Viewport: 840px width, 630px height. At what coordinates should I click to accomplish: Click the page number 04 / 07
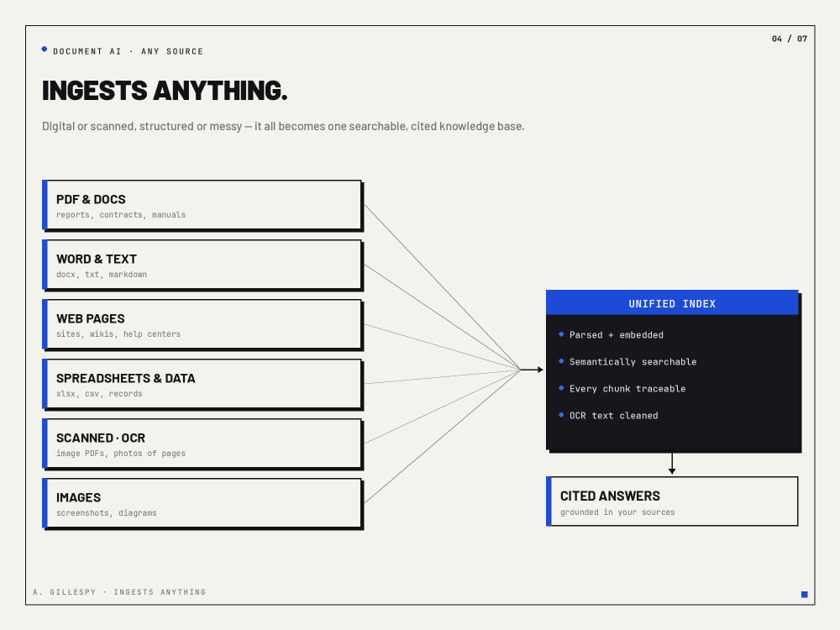789,39
